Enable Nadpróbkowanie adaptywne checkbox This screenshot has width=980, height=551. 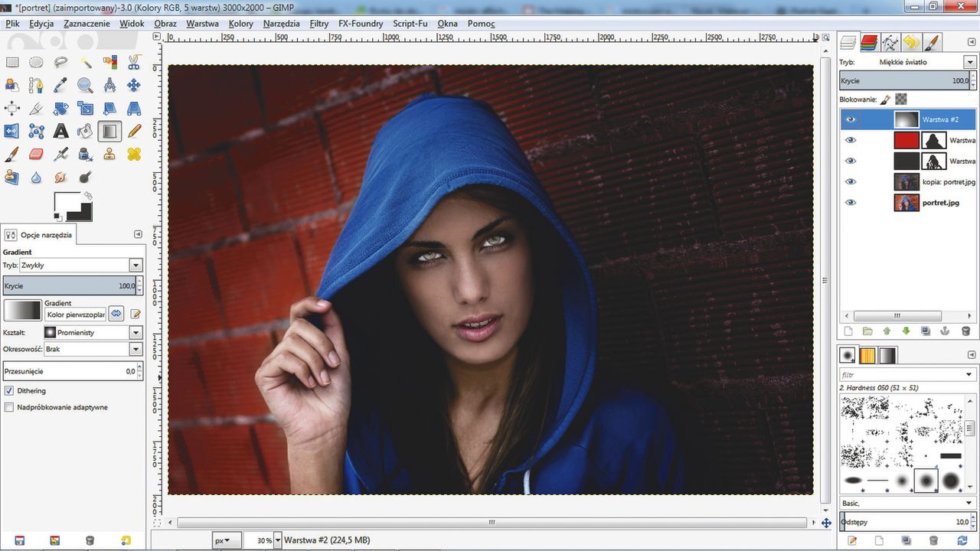pyautogui.click(x=9, y=407)
